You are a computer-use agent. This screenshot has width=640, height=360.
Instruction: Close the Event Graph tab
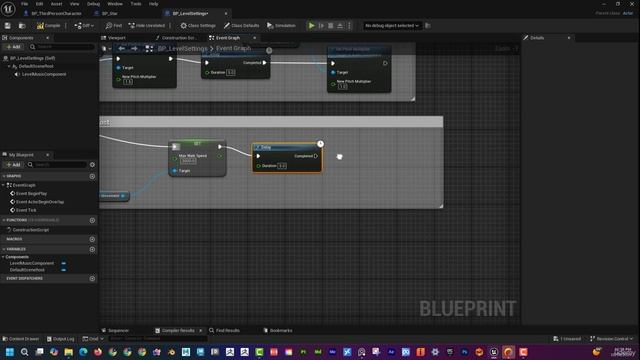(x=254, y=38)
